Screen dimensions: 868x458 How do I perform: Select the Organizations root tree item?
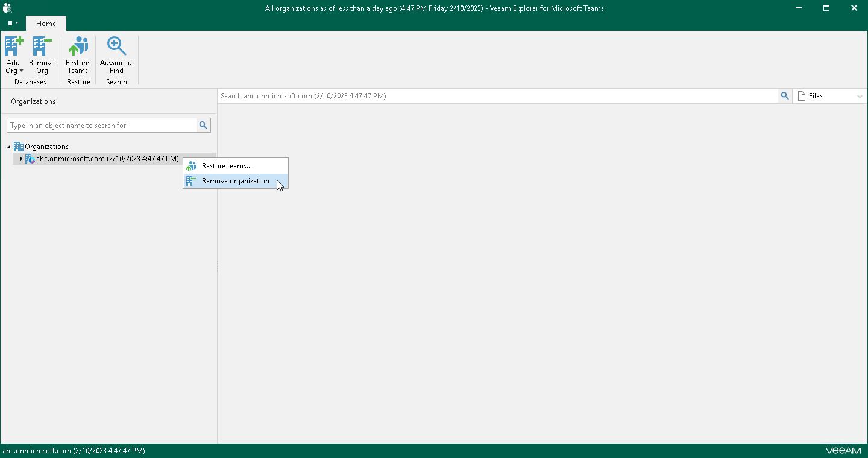click(x=46, y=147)
